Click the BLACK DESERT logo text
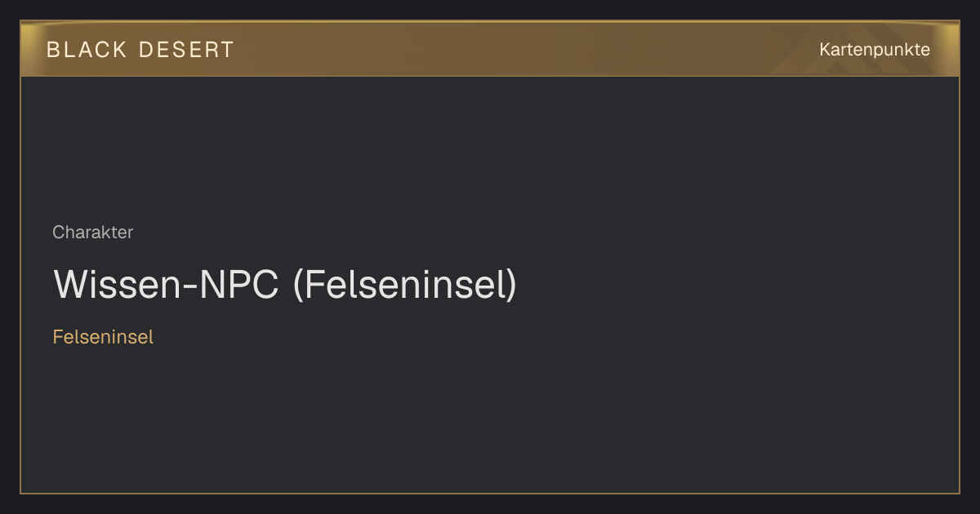 click(140, 50)
